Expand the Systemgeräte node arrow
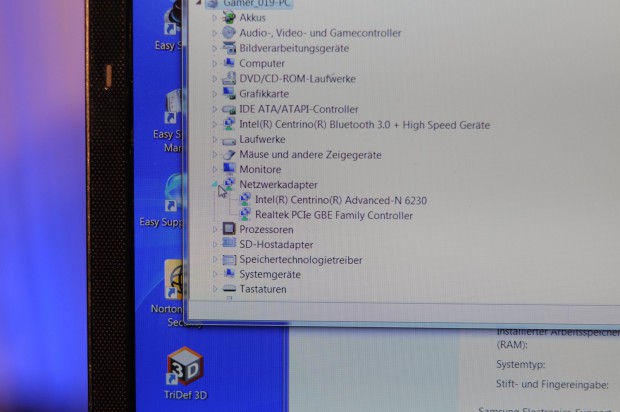Screen dimensions: 620x412 [x=215, y=274]
